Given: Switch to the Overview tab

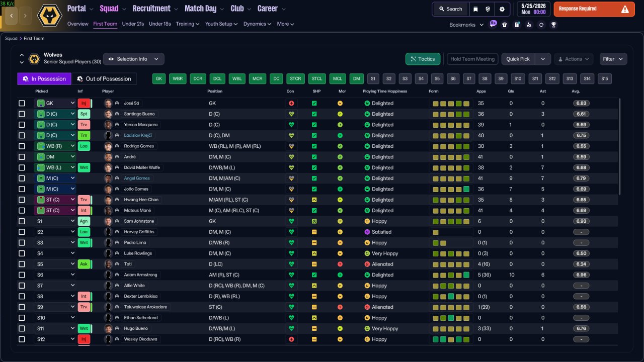Looking at the screenshot, I should click(77, 24).
